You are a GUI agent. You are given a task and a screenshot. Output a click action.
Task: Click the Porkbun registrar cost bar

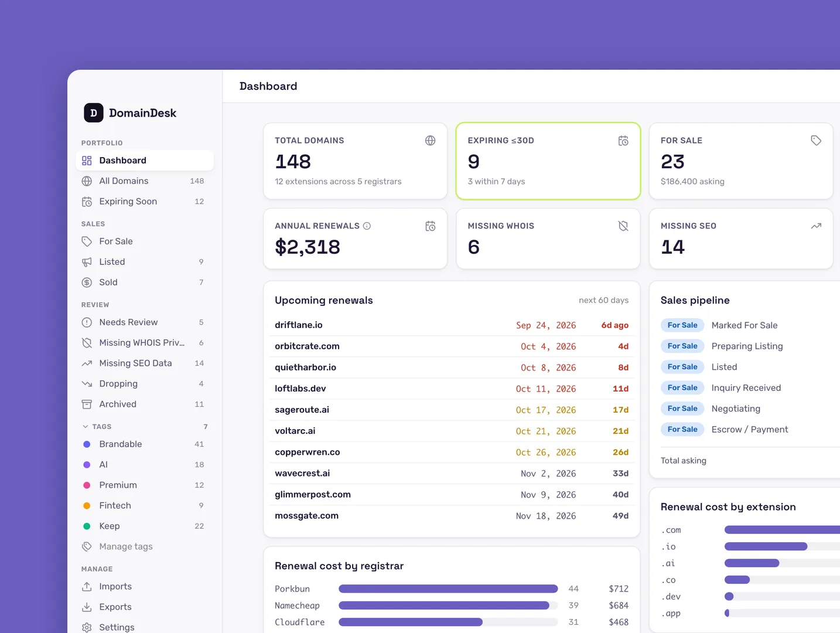[x=448, y=589]
